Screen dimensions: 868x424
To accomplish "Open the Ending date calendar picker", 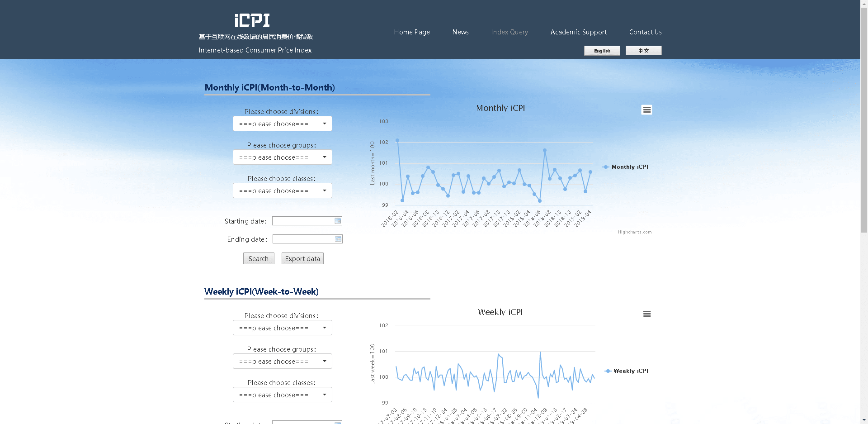I will tap(338, 239).
